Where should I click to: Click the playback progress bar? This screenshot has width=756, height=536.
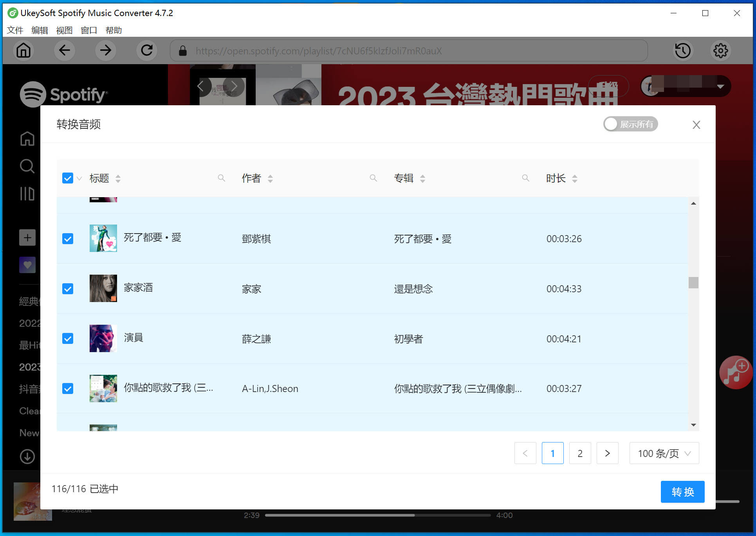377,515
